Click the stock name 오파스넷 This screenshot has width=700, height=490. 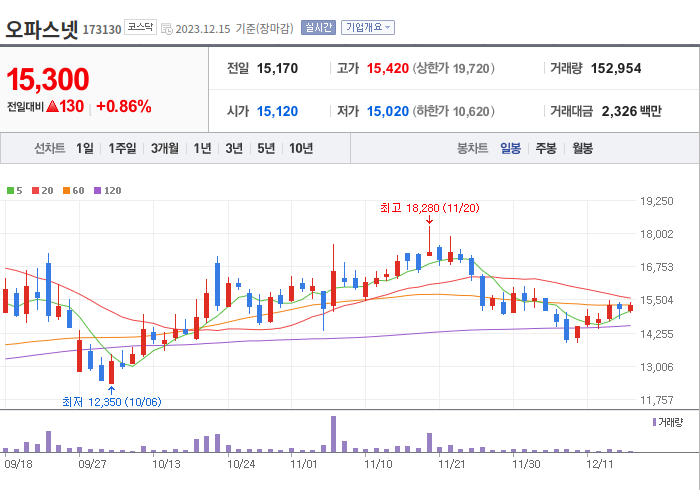tap(42, 29)
